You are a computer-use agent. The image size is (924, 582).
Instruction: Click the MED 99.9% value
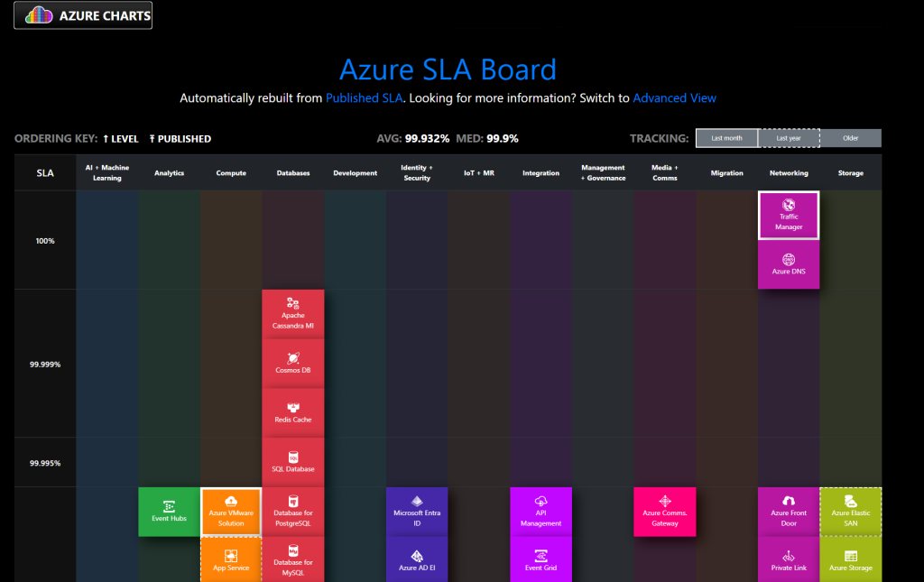pyautogui.click(x=502, y=138)
